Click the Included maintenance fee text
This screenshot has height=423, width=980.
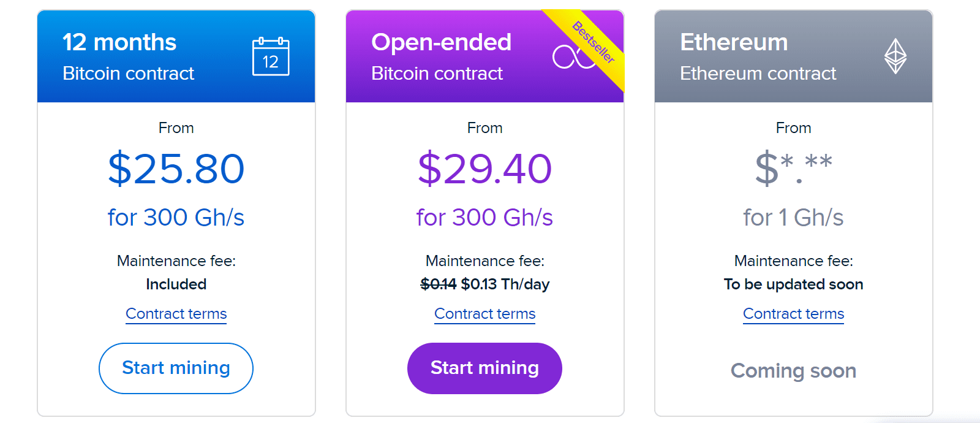click(x=176, y=284)
